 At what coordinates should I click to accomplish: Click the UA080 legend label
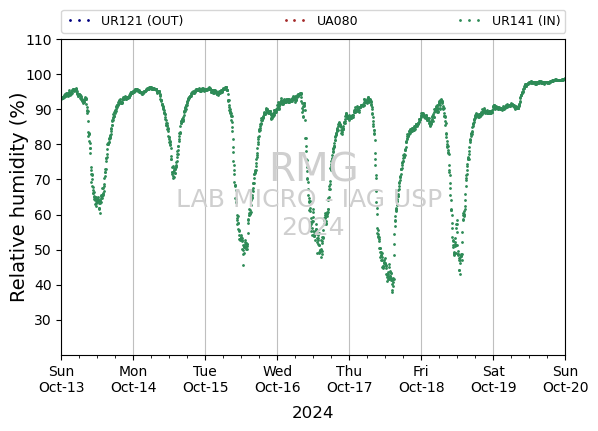[x=337, y=21]
